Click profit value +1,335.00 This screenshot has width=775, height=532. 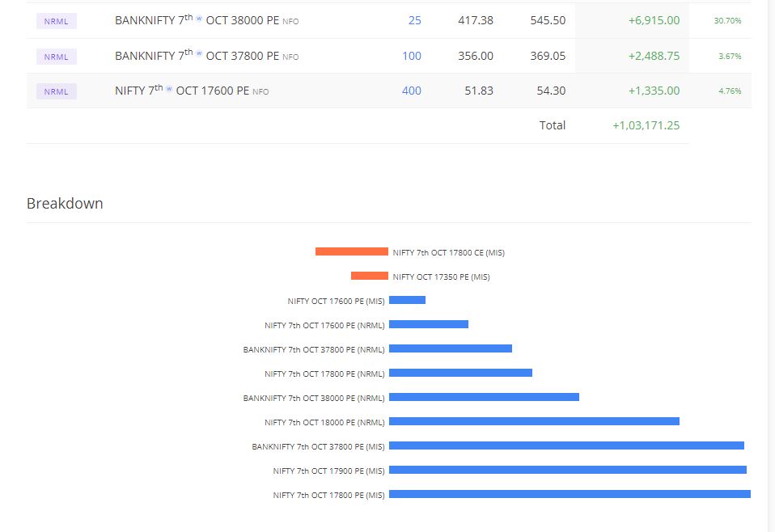(654, 91)
